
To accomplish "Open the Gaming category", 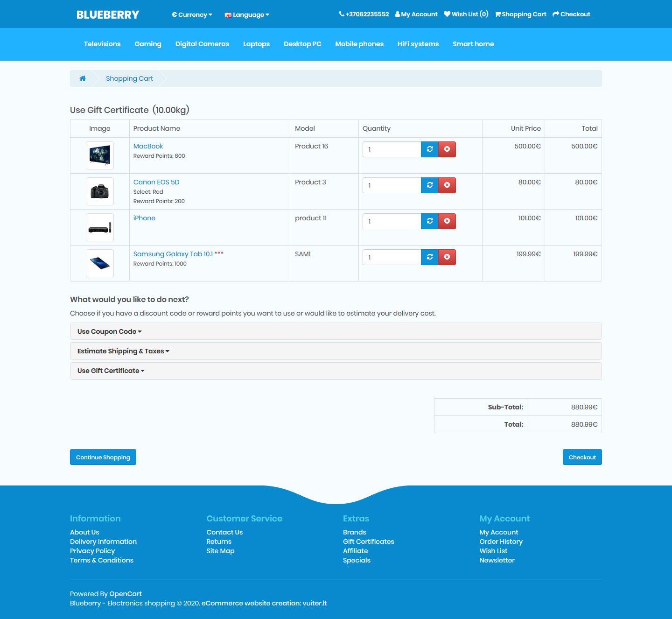I will (x=148, y=44).
